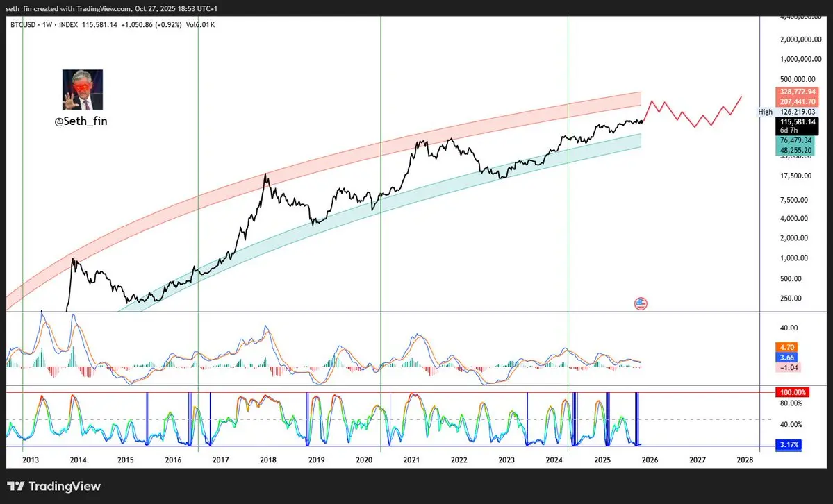Click the 2016 label on the time axis
This screenshot has height=504, width=833.
point(173,460)
